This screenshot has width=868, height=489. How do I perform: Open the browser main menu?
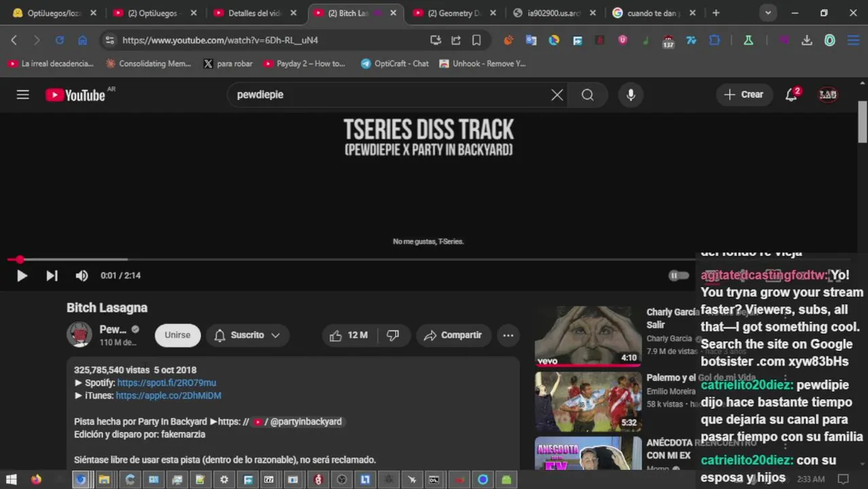[853, 40]
